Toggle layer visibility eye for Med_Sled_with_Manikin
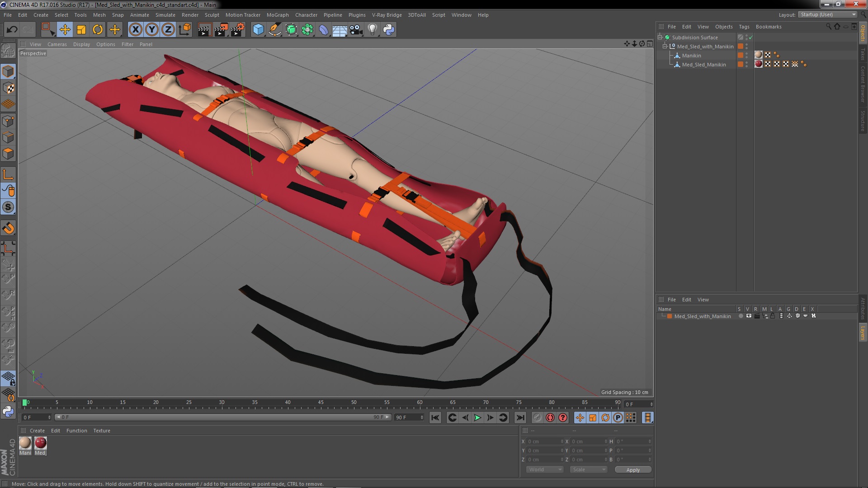Viewport: 868px width, 488px height. pyautogui.click(x=749, y=316)
